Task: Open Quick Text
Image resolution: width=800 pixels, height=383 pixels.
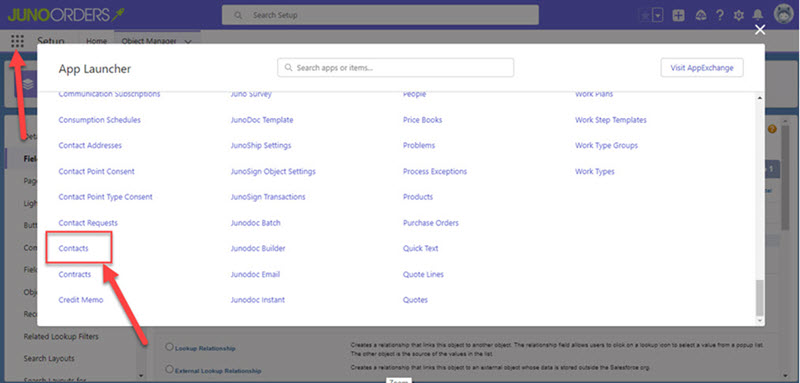Action: pyautogui.click(x=420, y=248)
